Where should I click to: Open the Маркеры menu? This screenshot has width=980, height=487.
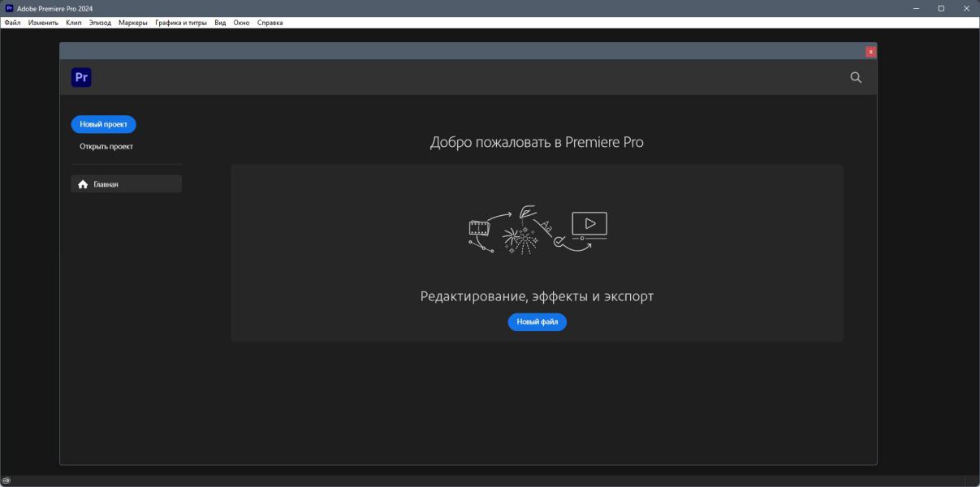pyautogui.click(x=133, y=23)
